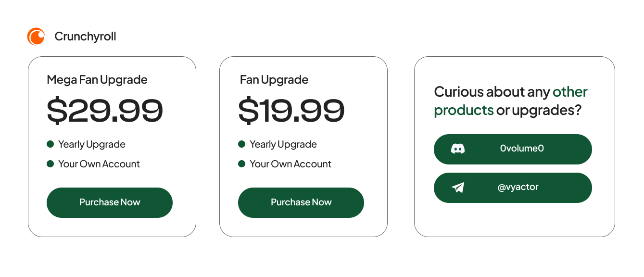The width and height of the screenshot is (644, 277).
Task: Click the bullet beside Fan Upgrade's Yearly Upgrade
Action: click(241, 144)
